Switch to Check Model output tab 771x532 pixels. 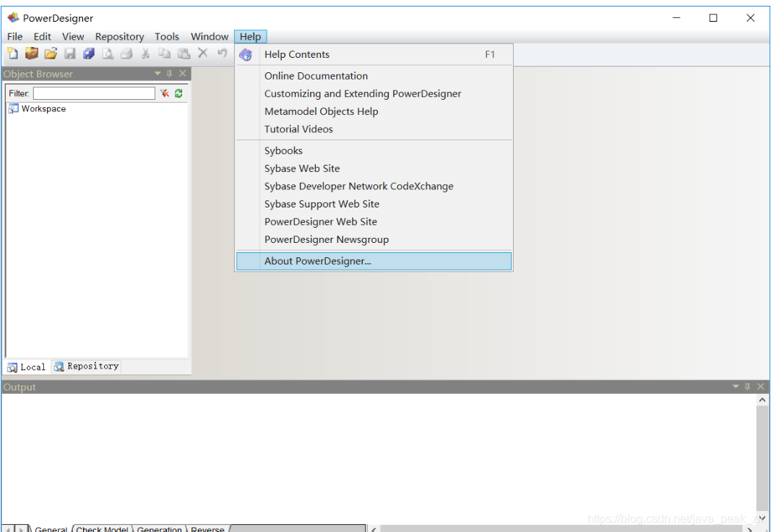coord(103,528)
